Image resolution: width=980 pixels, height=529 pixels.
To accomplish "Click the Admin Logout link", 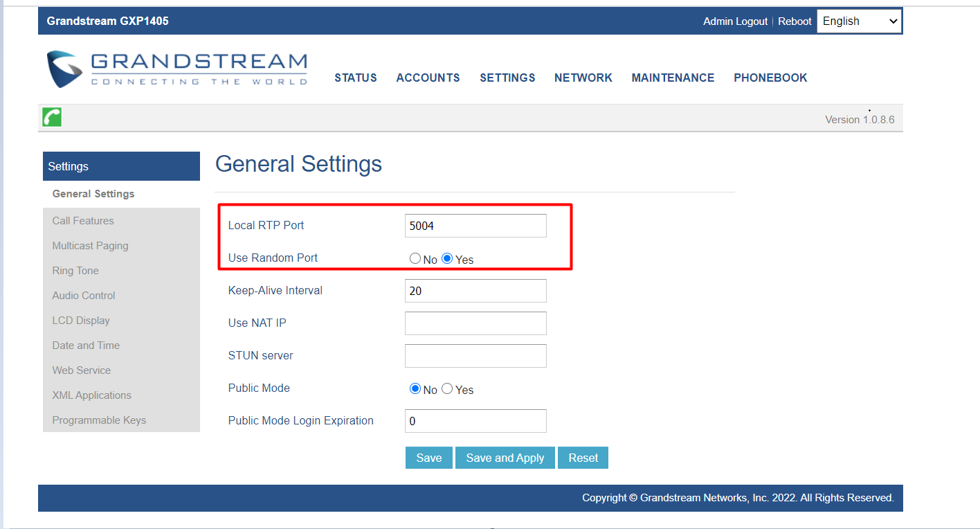I will pyautogui.click(x=736, y=21).
